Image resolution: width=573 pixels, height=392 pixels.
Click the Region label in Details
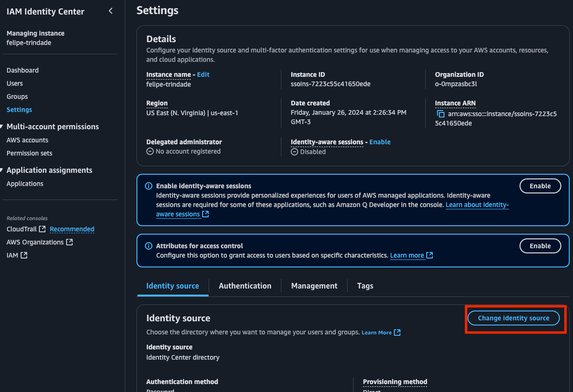point(157,103)
